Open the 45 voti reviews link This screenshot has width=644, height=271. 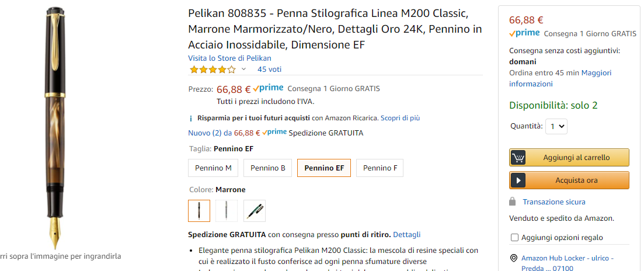(x=269, y=70)
